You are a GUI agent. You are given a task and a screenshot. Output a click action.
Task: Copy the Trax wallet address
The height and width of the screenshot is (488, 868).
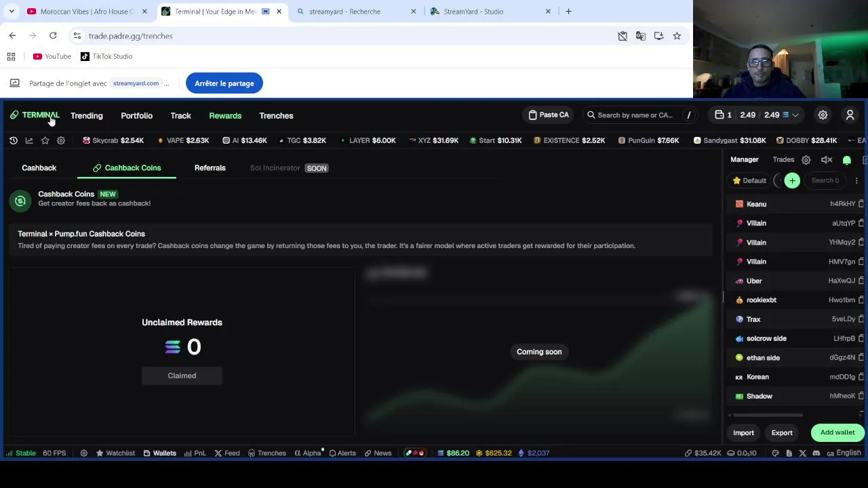pyautogui.click(x=861, y=319)
